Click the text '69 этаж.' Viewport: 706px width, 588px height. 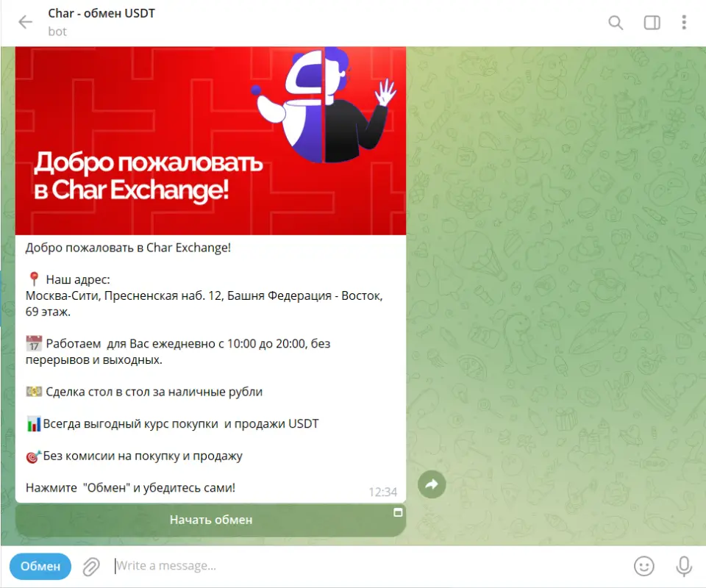click(x=49, y=312)
